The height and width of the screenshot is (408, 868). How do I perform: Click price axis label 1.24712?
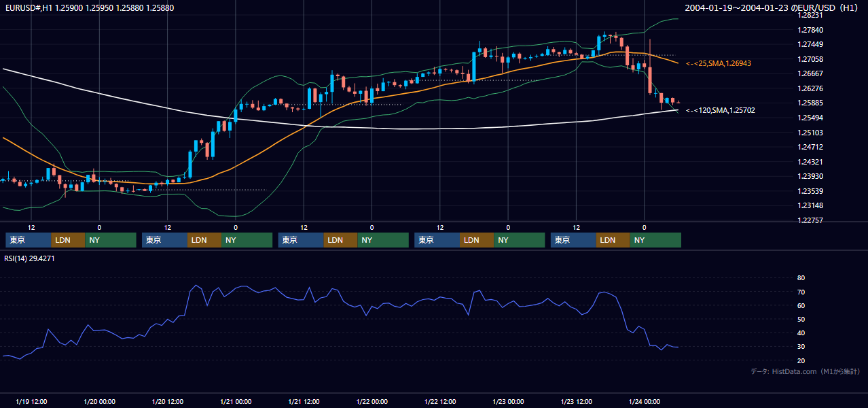(810, 147)
